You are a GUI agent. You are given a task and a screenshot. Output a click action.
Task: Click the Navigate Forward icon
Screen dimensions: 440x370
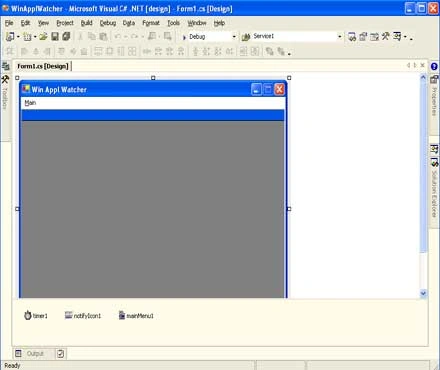tap(168, 36)
